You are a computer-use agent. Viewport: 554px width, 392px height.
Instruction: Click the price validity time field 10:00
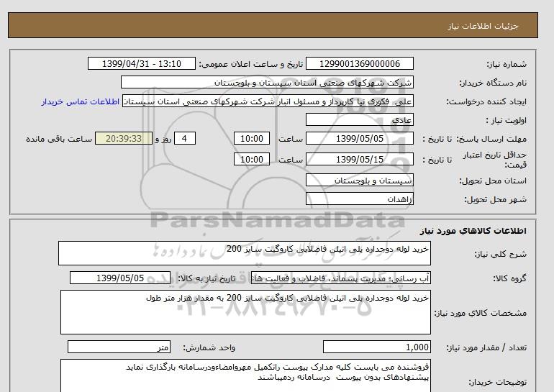pos(252,159)
